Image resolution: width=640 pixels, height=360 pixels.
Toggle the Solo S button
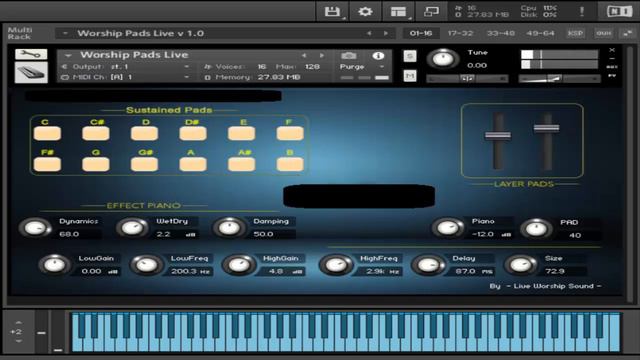pyautogui.click(x=410, y=56)
